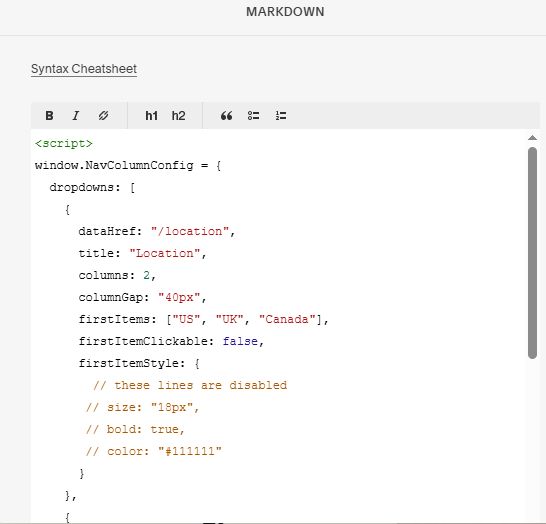
Task: Click the "US" string in firstItems
Action: 186,319
